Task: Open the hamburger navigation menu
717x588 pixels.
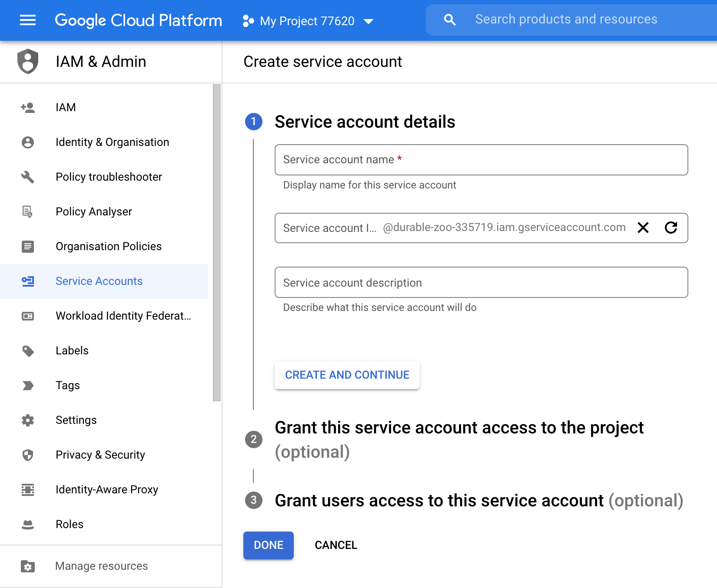Action: coord(28,20)
